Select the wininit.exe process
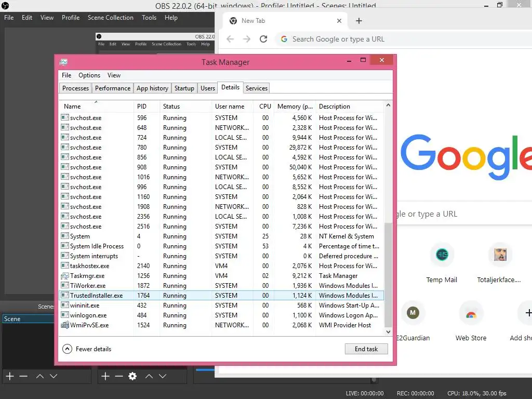 221,305
